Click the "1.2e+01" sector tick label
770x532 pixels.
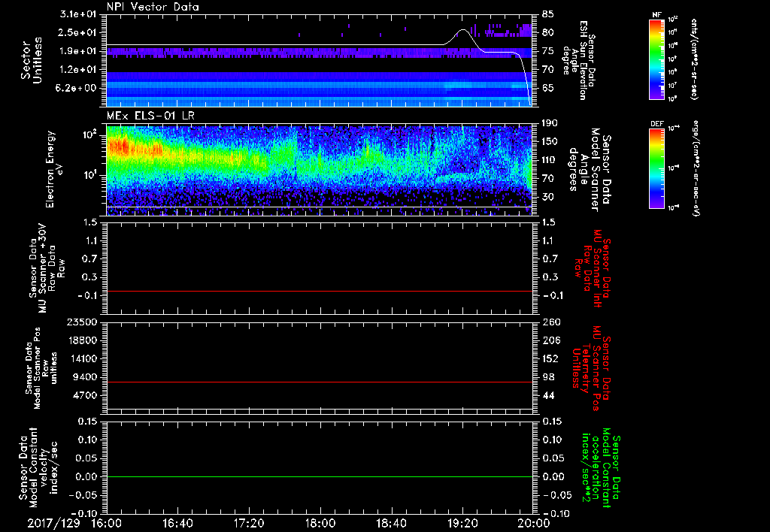click(x=78, y=70)
